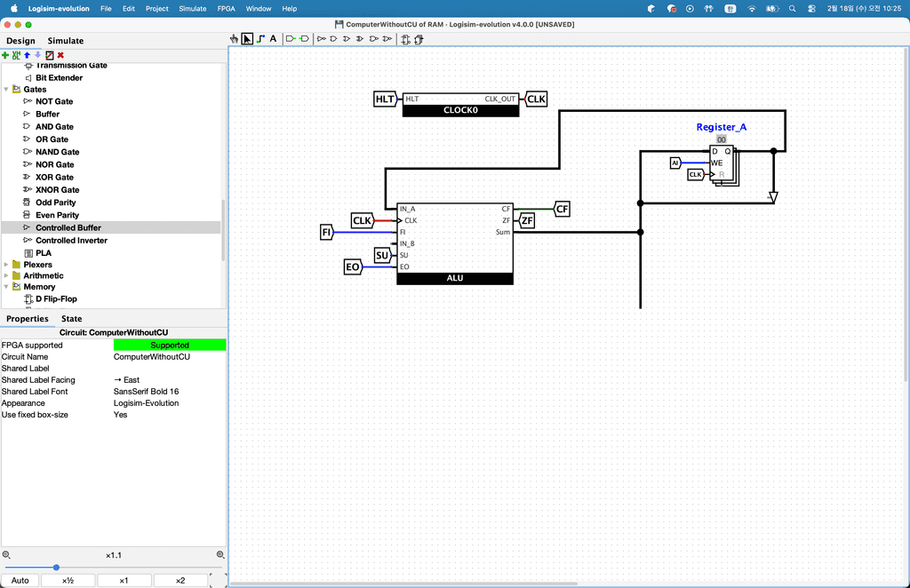Click the zoom out magnifier icon

coord(6,554)
